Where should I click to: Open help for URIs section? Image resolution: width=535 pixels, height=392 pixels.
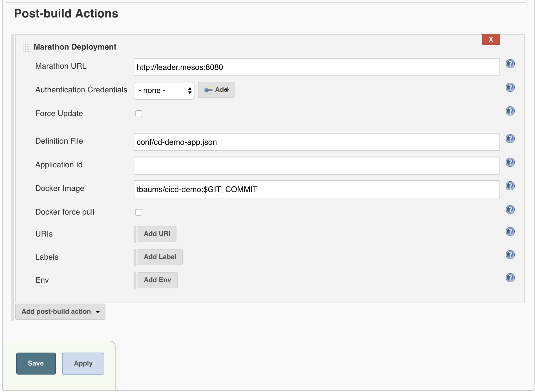(x=510, y=232)
